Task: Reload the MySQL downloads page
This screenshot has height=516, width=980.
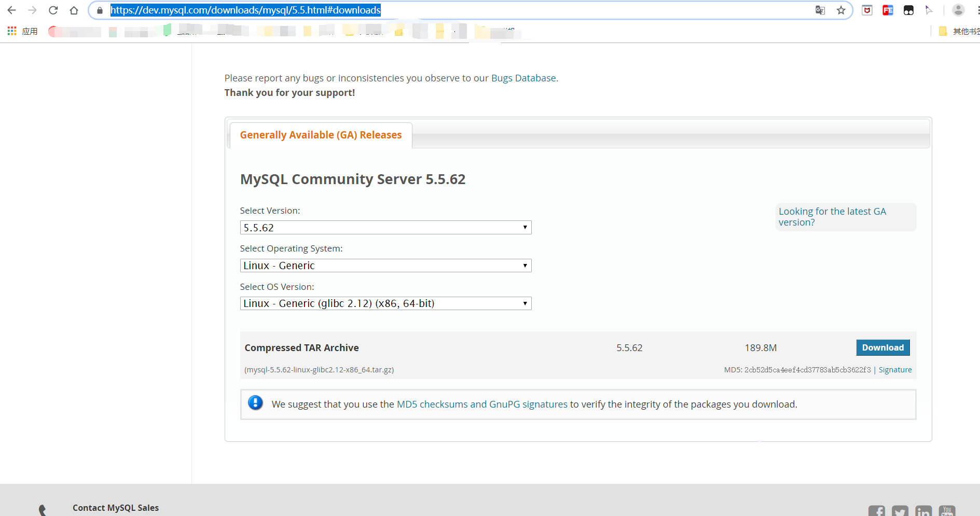Action: pyautogui.click(x=53, y=10)
